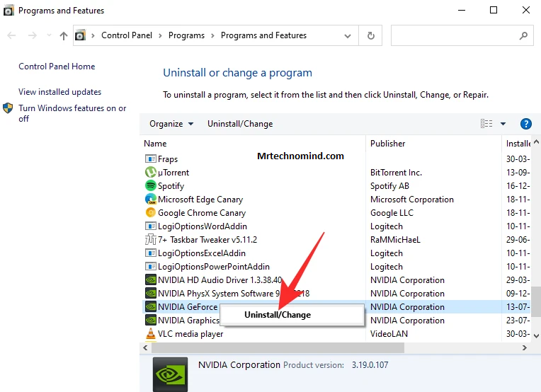This screenshot has width=541, height=392.
Task: Open Control Panel Home link
Action: click(57, 67)
